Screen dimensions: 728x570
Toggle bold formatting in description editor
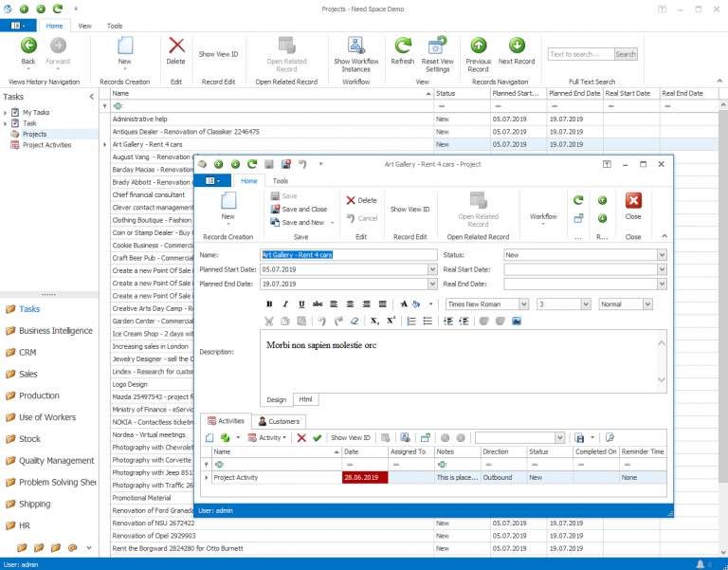(x=269, y=304)
